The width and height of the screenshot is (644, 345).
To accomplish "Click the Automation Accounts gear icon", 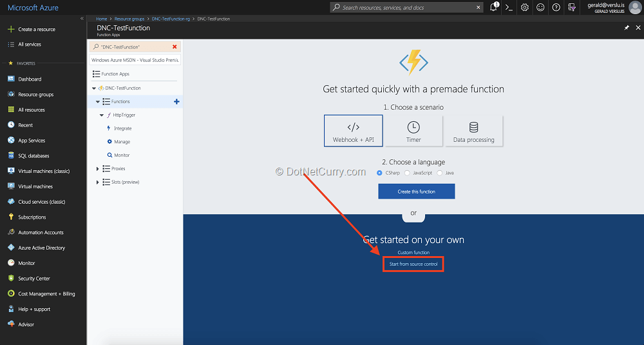I will pyautogui.click(x=11, y=232).
